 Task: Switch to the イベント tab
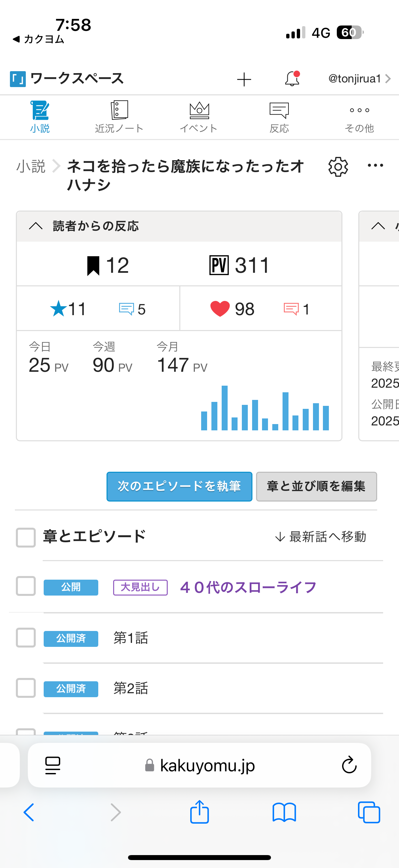tap(199, 117)
